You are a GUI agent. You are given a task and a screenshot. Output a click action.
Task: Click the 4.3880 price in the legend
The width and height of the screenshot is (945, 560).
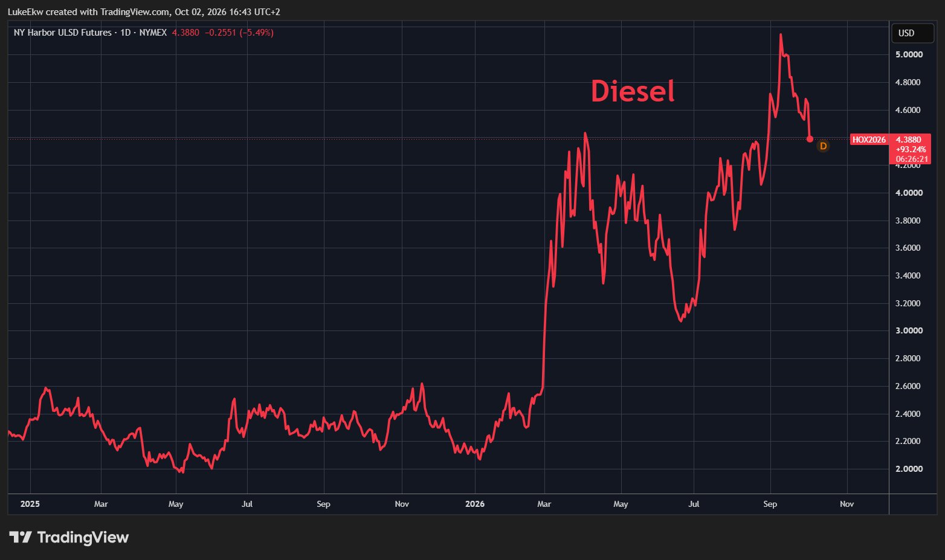(185, 33)
